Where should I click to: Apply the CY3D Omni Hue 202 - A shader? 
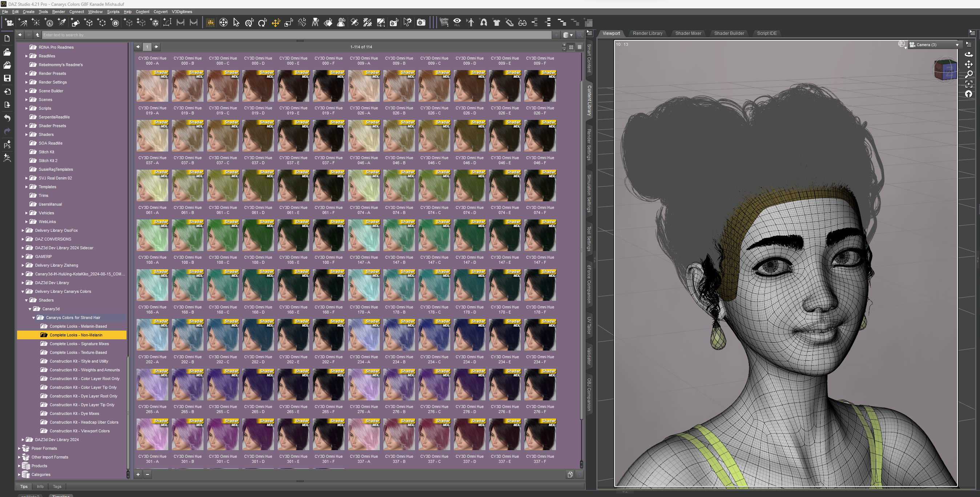[x=152, y=335]
